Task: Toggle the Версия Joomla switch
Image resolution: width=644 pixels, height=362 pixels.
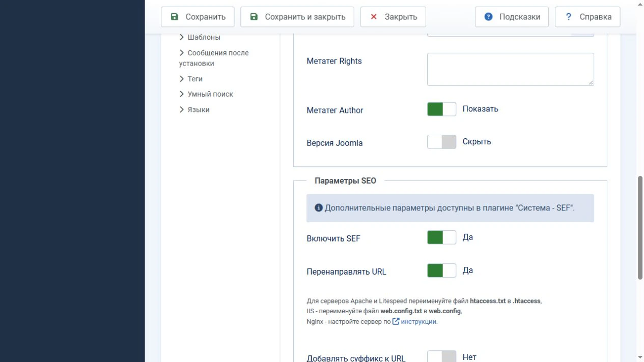Action: click(x=441, y=142)
